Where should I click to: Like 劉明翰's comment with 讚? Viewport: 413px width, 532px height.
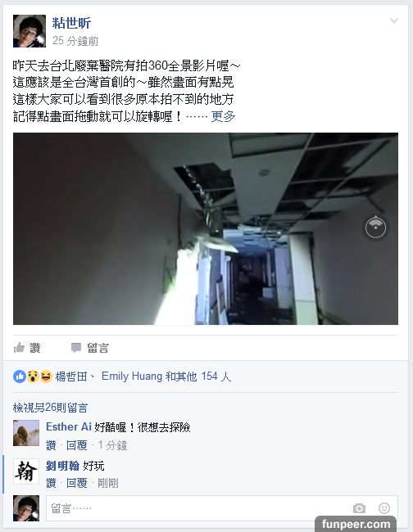51,483
